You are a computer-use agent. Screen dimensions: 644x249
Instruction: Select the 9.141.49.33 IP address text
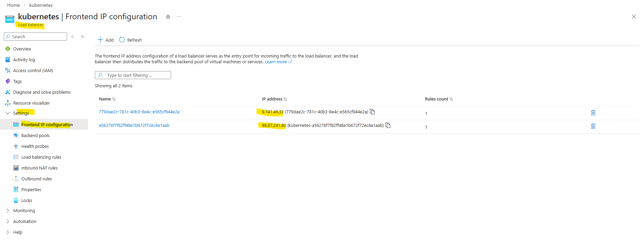pyautogui.click(x=273, y=112)
